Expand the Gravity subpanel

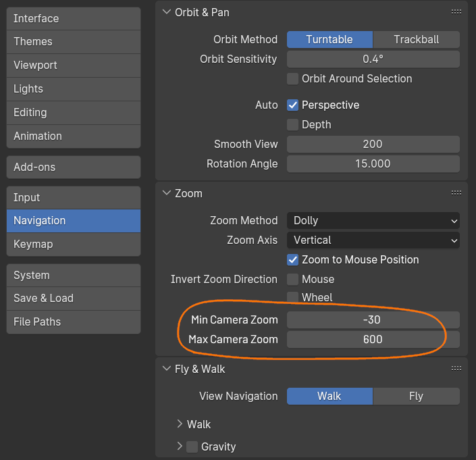click(x=180, y=446)
